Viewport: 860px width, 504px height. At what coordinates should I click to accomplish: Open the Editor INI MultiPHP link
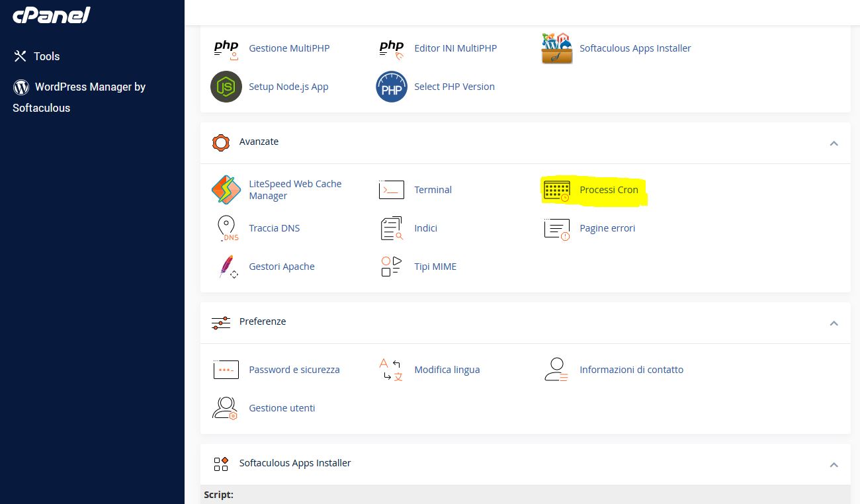tap(455, 48)
